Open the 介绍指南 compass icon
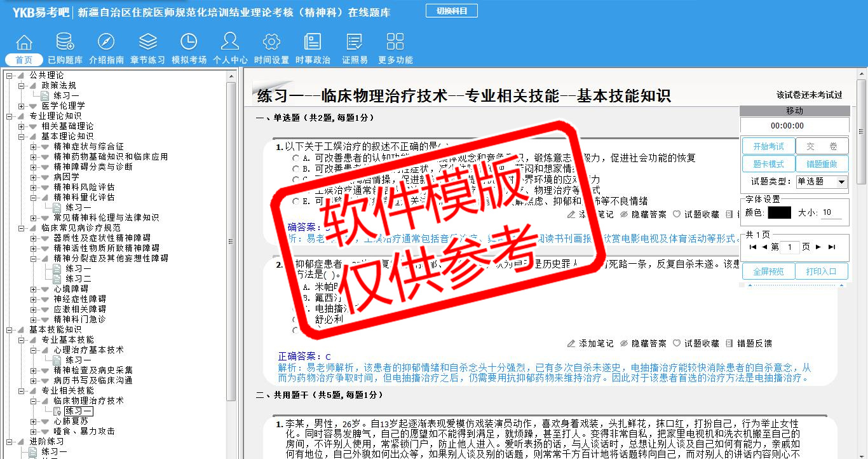The image size is (868, 459). tap(106, 42)
